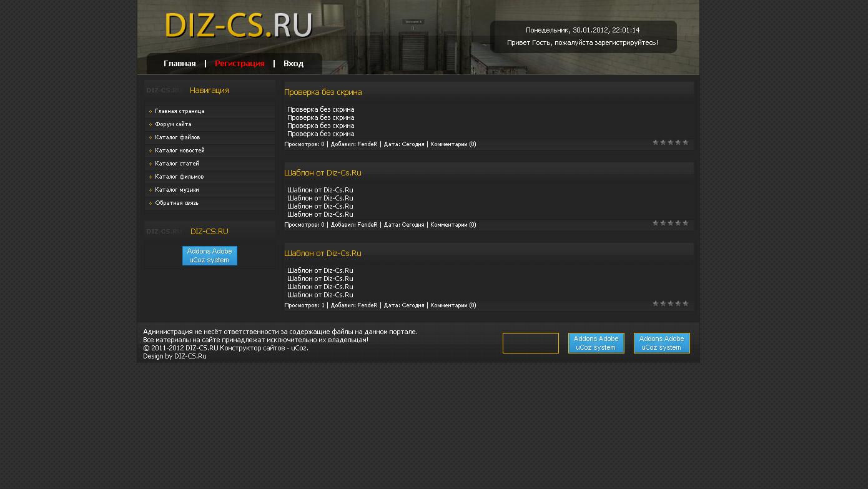The image size is (868, 489).
Task: Click the arrow bullet beside Каталог новостей
Action: (x=150, y=151)
